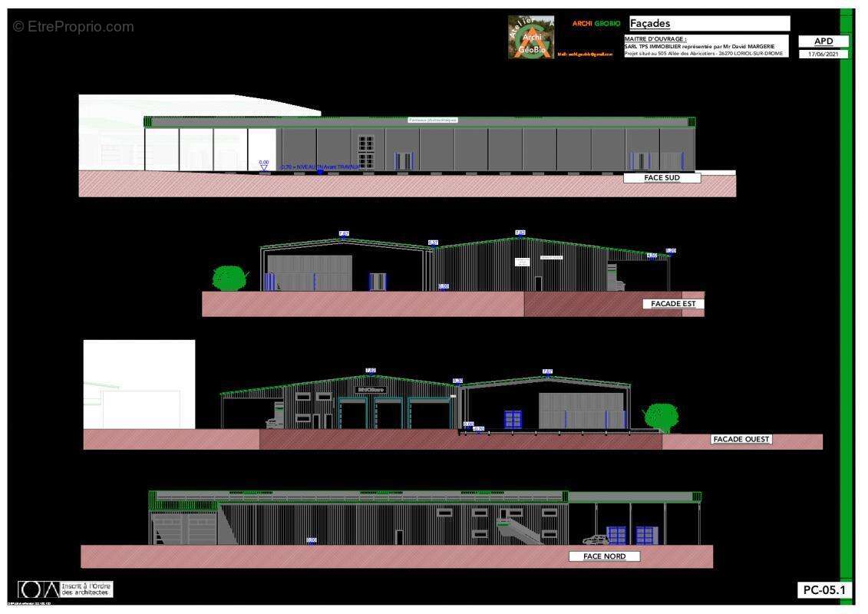This screenshot has height=614, width=868.
Task: Click the blue pallet stack on Facade Ouest
Action: (513, 419)
